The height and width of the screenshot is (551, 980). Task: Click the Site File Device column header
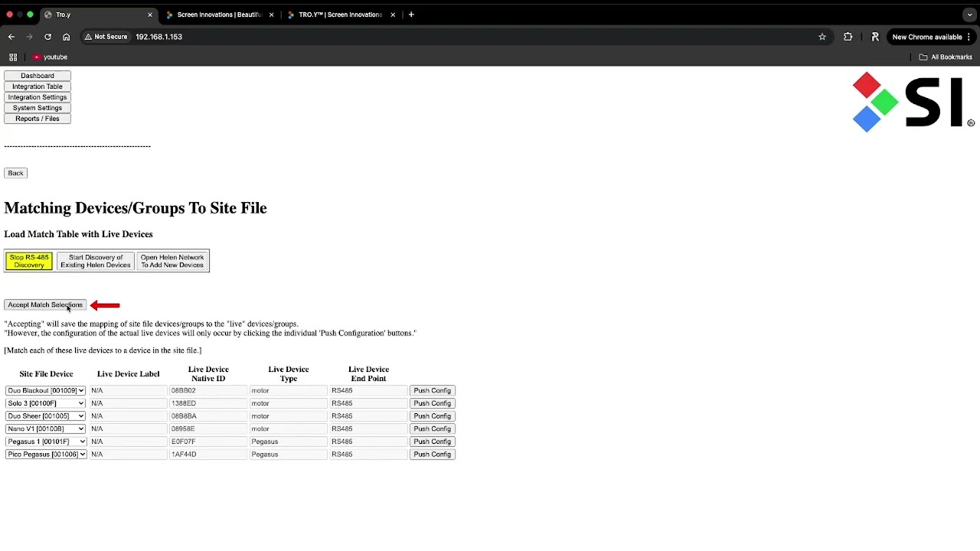pyautogui.click(x=46, y=374)
